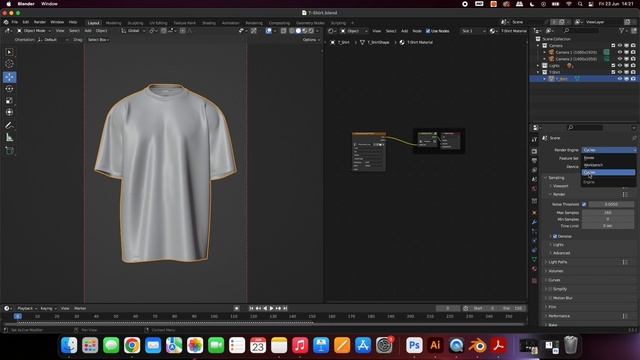Expand the Film panel
The width and height of the screenshot is (640, 360).
(x=552, y=307)
